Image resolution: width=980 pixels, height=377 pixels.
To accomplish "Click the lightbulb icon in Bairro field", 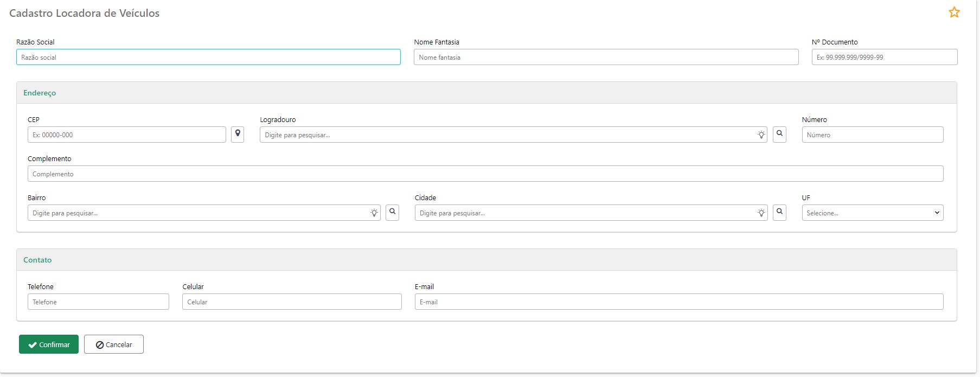I will click(374, 213).
